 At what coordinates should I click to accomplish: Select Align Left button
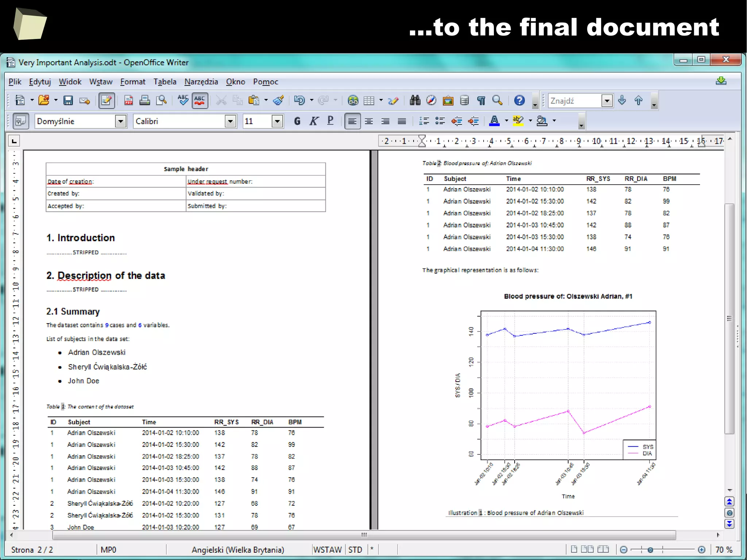pos(352,121)
